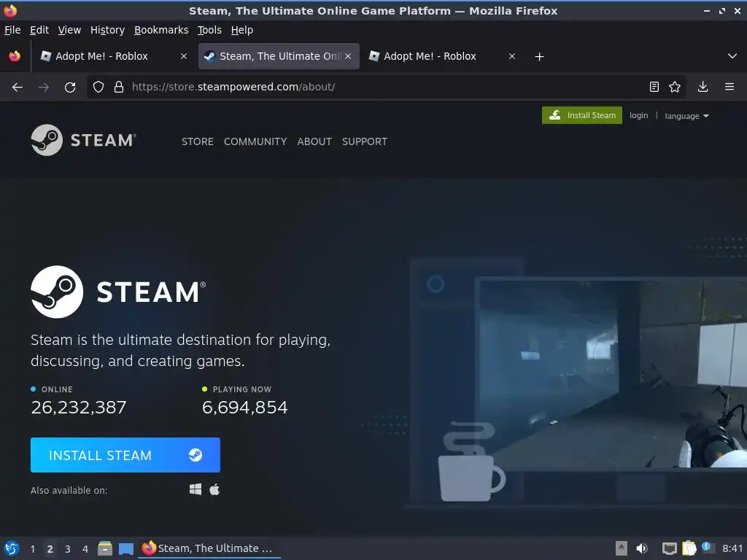Click the large Steam logo in hero section
The image size is (747, 560).
[118, 292]
